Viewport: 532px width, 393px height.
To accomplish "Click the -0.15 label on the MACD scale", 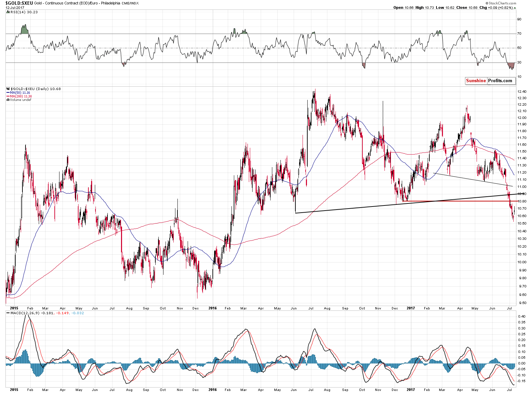I will point(521,381).
